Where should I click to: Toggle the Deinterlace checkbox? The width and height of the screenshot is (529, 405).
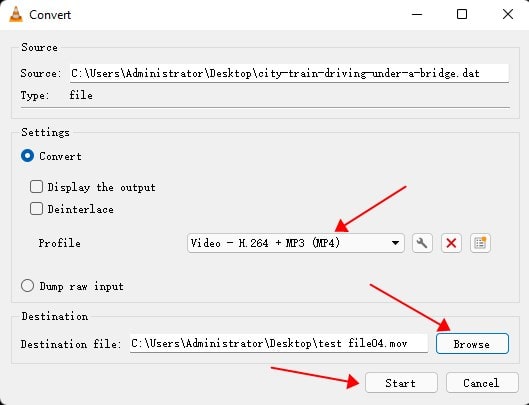click(36, 209)
